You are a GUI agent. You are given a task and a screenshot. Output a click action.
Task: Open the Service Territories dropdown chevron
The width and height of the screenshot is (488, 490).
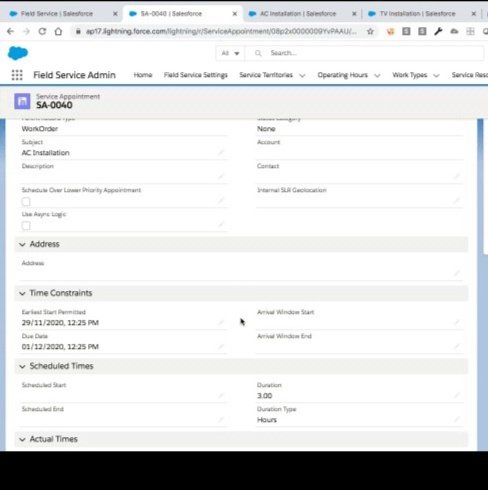302,75
